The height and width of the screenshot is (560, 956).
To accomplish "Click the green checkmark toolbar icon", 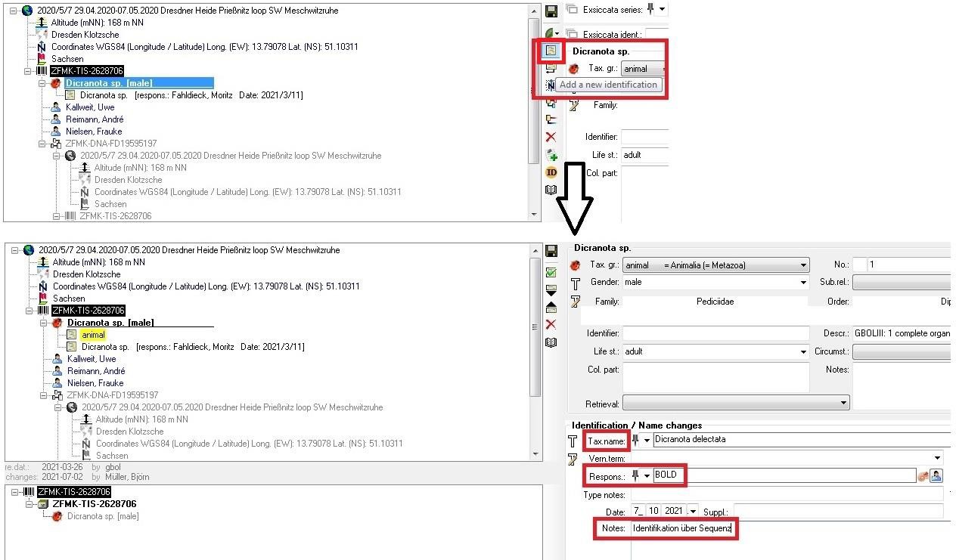I will (551, 272).
